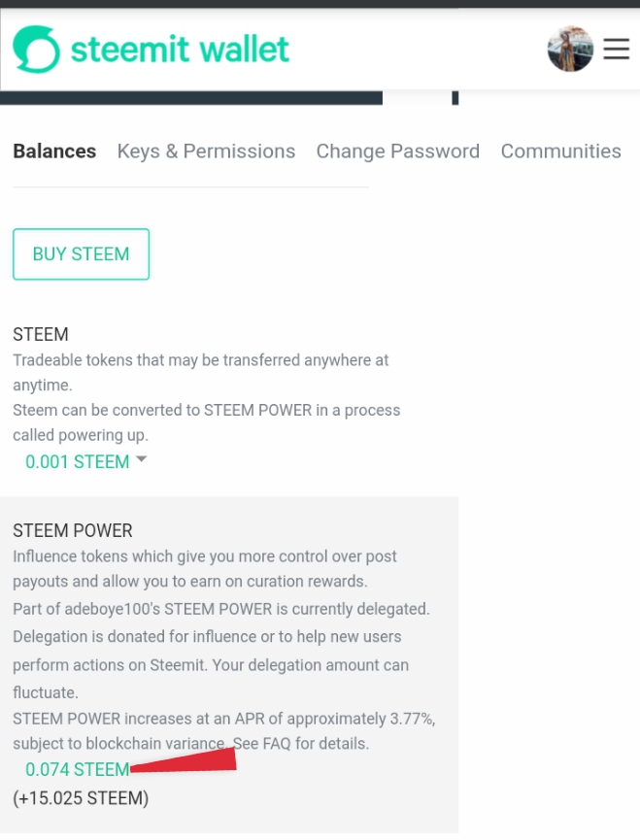The width and height of the screenshot is (640, 840).
Task: Click the 'steemit wallet' logo text
Action: [180, 49]
